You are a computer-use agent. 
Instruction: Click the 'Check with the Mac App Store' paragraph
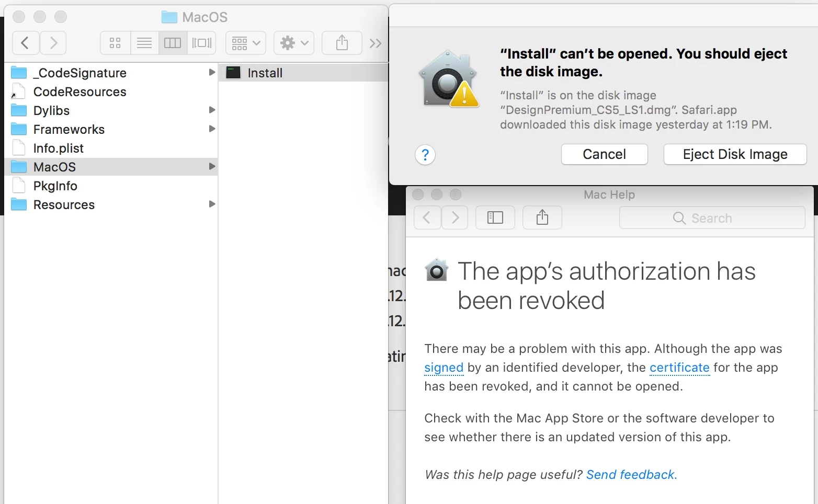[x=599, y=428]
